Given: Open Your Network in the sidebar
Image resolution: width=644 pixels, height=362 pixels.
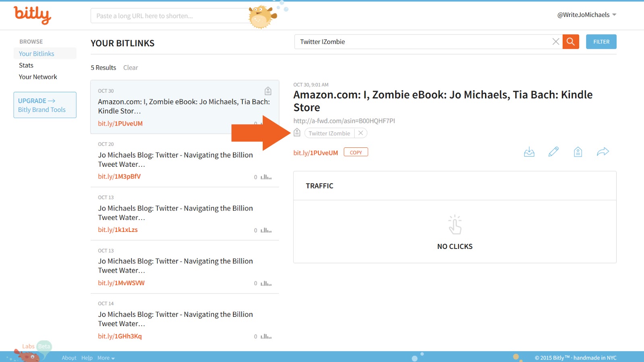Looking at the screenshot, I should click(x=38, y=77).
